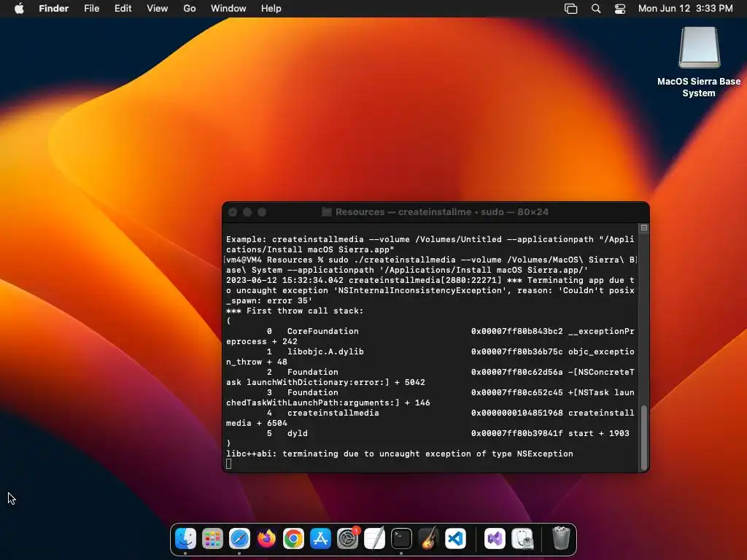The height and width of the screenshot is (560, 747).
Task: Open the Apple menu
Action: [x=19, y=9]
